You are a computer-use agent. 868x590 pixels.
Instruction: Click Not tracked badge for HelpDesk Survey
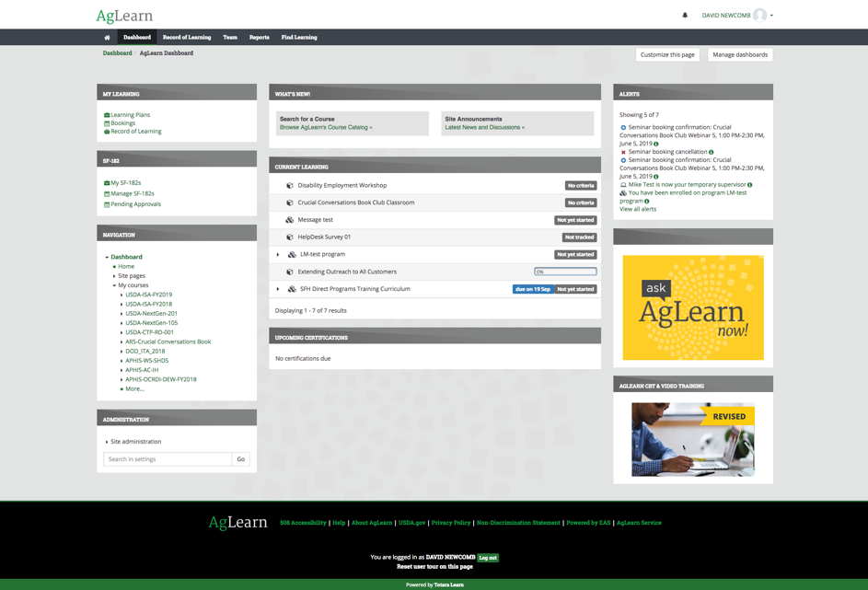[x=579, y=237]
